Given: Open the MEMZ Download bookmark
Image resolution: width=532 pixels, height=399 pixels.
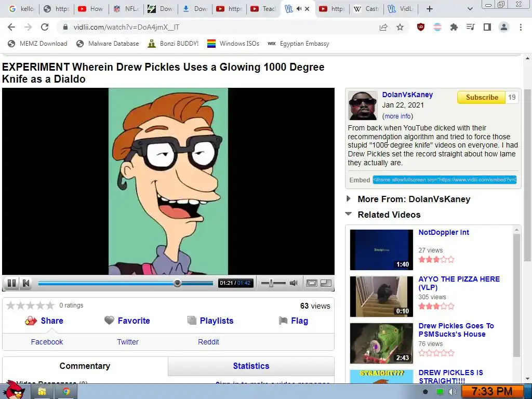Looking at the screenshot, I should [37, 44].
